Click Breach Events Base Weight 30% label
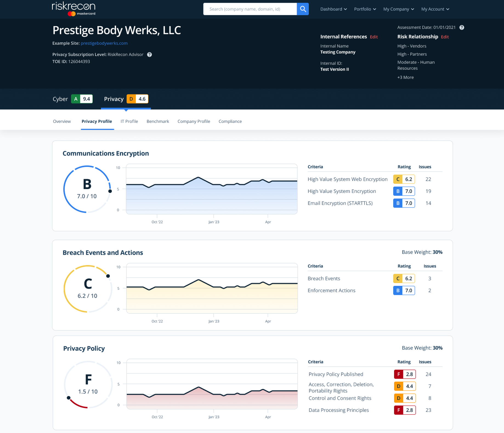The height and width of the screenshot is (433, 504). coord(422,252)
